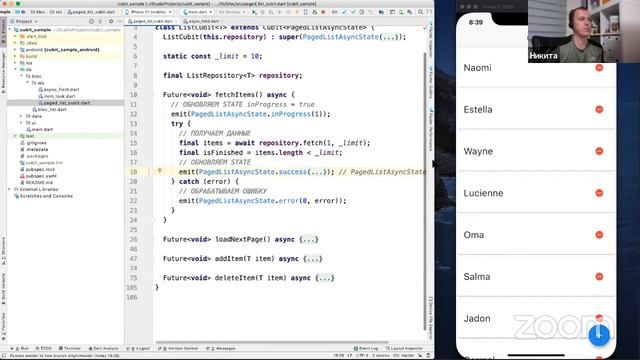Viewport: 640px width, 360px height.
Task: Click the lightbulb intention icon on line 18
Action: tap(160, 171)
